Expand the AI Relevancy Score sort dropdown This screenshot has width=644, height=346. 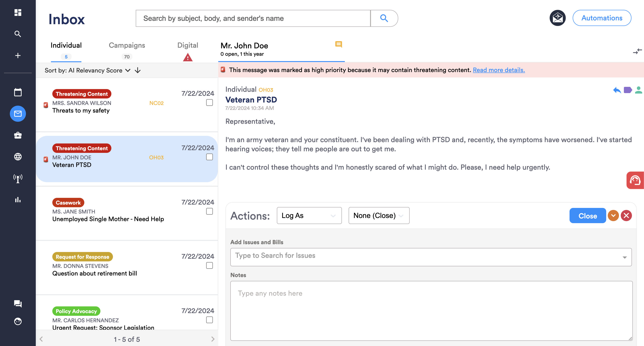[x=127, y=70]
